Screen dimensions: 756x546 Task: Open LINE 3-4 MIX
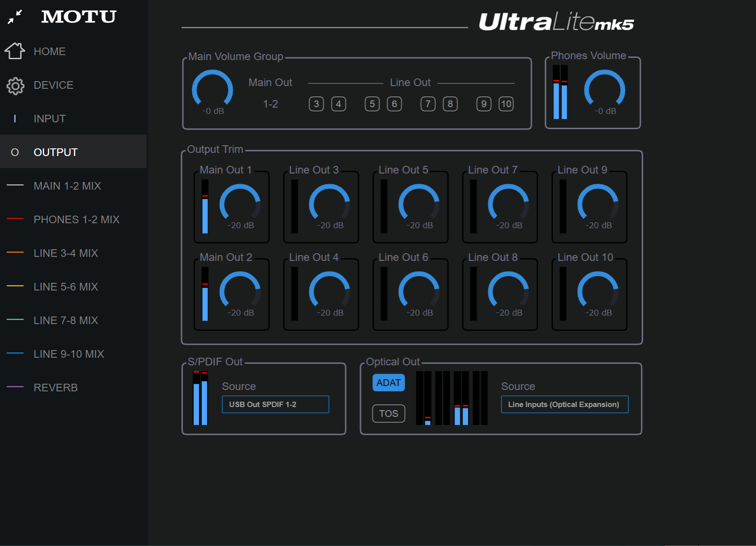[x=73, y=253]
